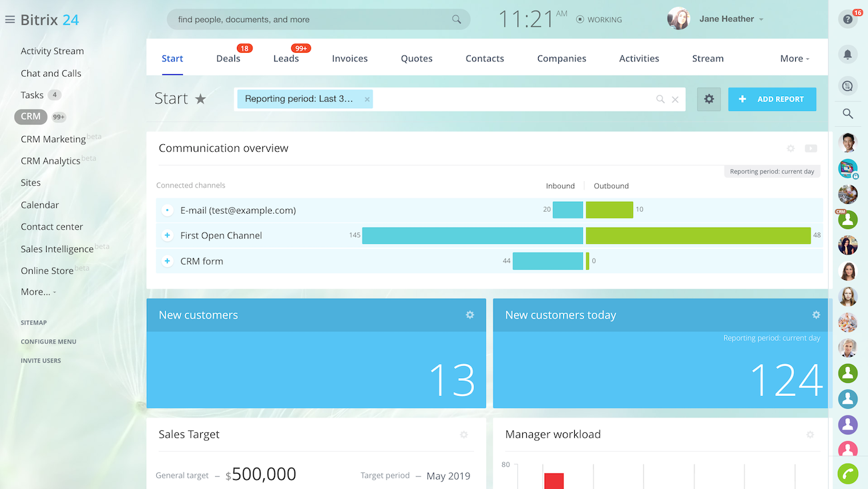Expand the CRM form channel row
This screenshot has height=489, width=868.
(x=167, y=261)
